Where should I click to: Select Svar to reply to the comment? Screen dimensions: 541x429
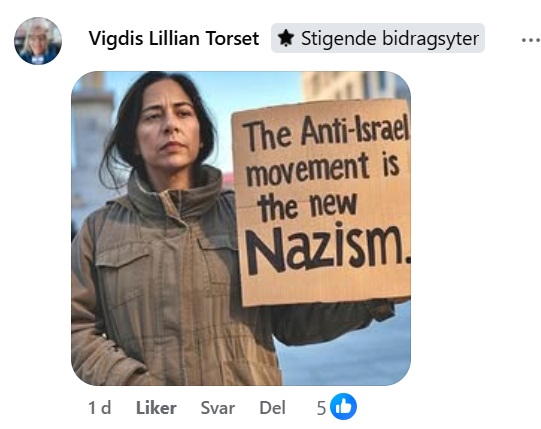coord(218,408)
